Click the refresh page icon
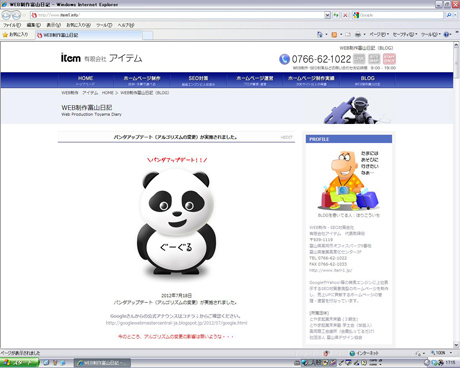Viewport: 460px width, 368px height. [x=336, y=15]
